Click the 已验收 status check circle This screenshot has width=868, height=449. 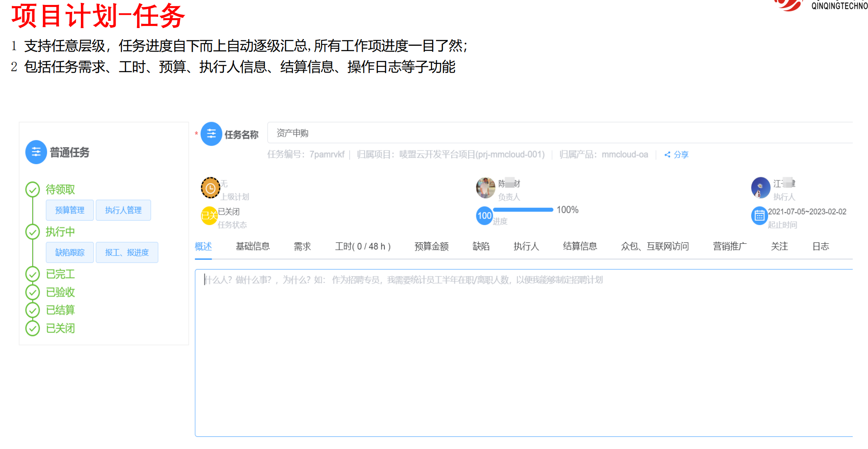pyautogui.click(x=33, y=292)
